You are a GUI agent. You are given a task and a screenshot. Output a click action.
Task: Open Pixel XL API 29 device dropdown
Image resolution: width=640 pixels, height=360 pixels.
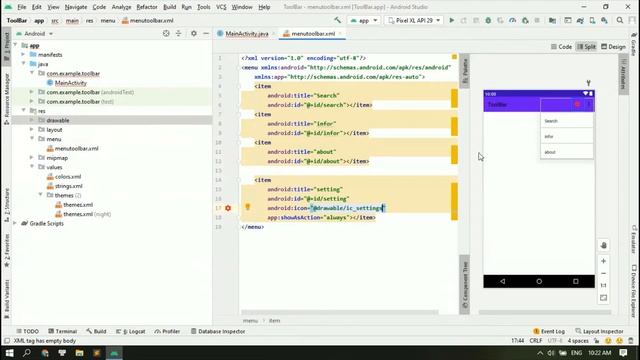[414, 20]
